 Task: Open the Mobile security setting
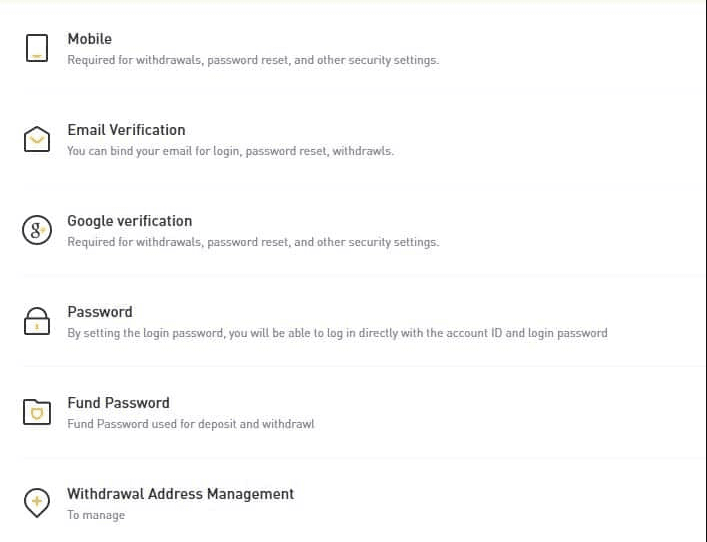[x=89, y=39]
